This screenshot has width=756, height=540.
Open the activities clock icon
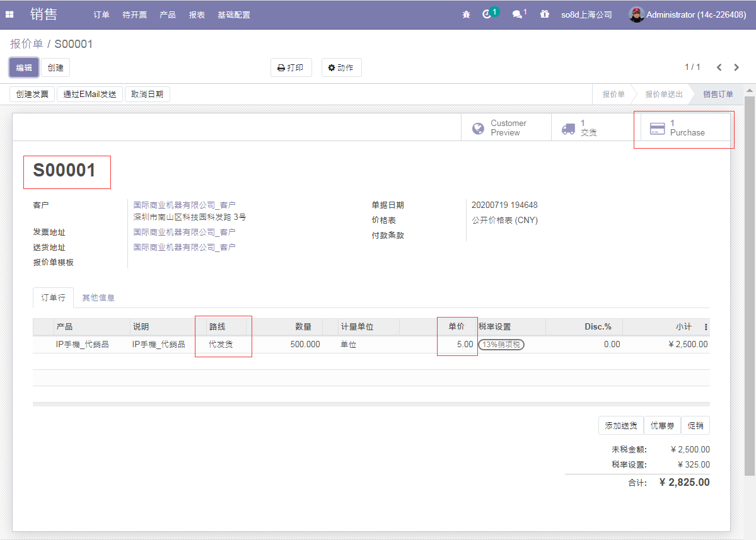pyautogui.click(x=487, y=14)
